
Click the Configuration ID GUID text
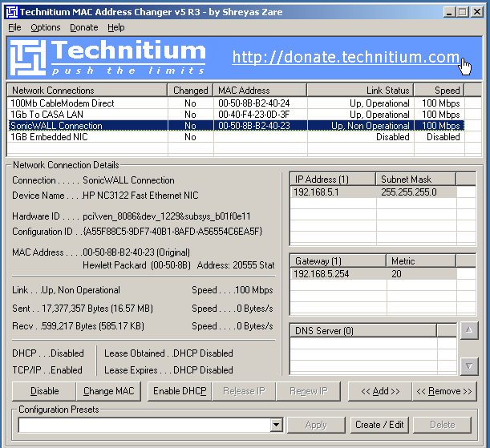tap(172, 232)
